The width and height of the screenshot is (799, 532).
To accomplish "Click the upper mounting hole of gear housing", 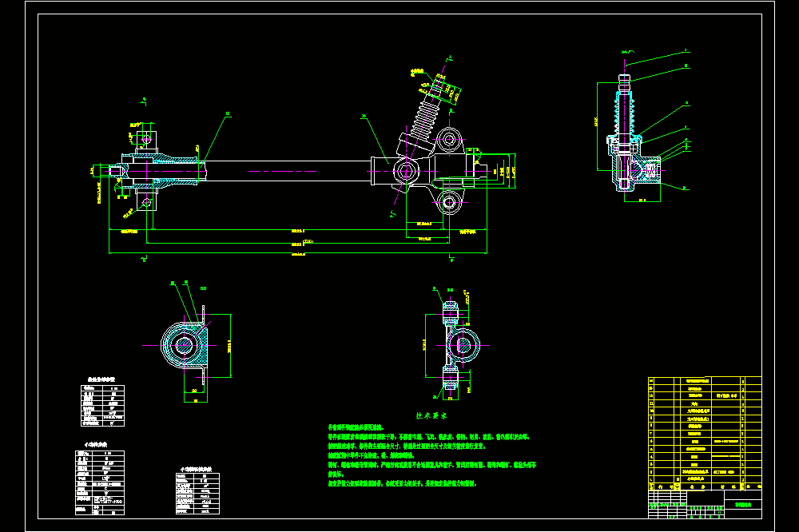I will (x=449, y=139).
